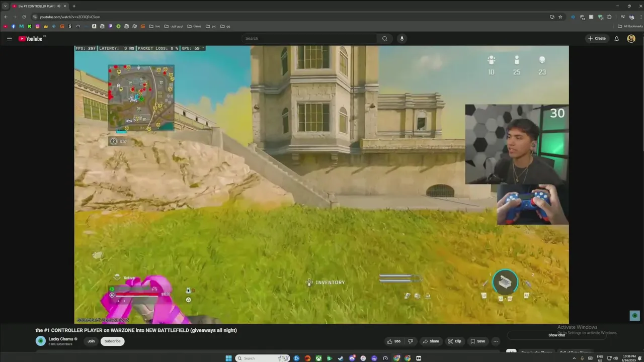Open YouTube notifications bell
The image size is (644, 362).
(x=616, y=38)
